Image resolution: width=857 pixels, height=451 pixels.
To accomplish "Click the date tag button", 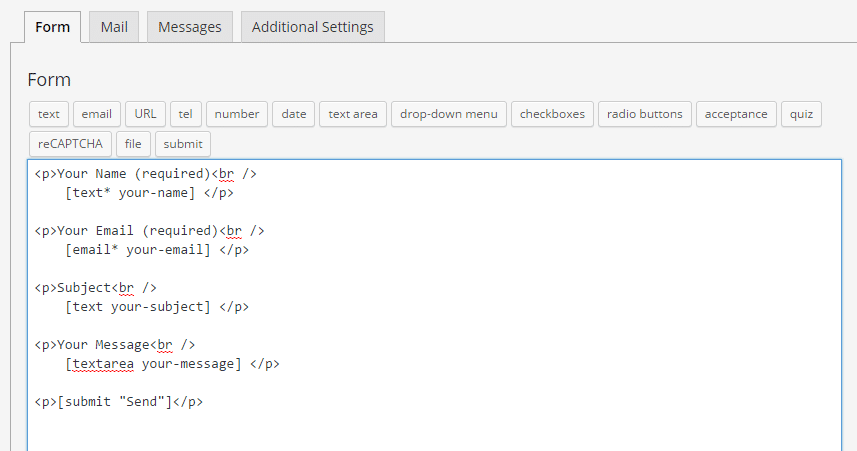I will coord(294,114).
